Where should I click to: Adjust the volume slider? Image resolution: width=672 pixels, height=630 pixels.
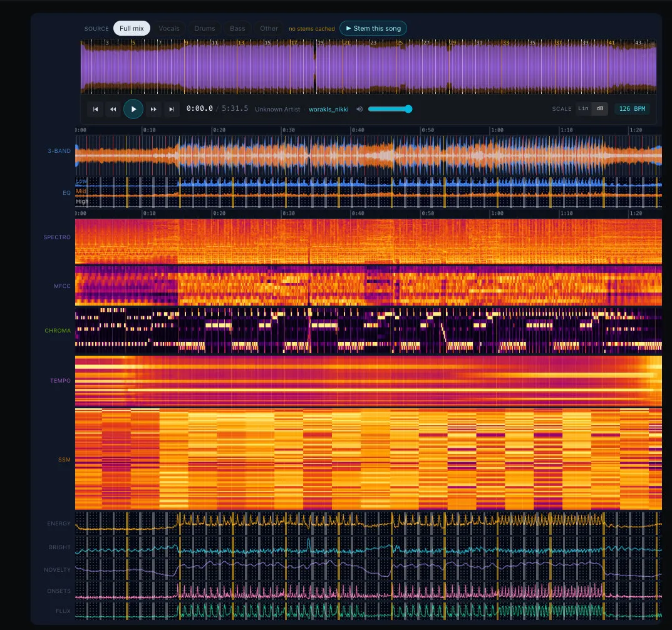pos(390,110)
